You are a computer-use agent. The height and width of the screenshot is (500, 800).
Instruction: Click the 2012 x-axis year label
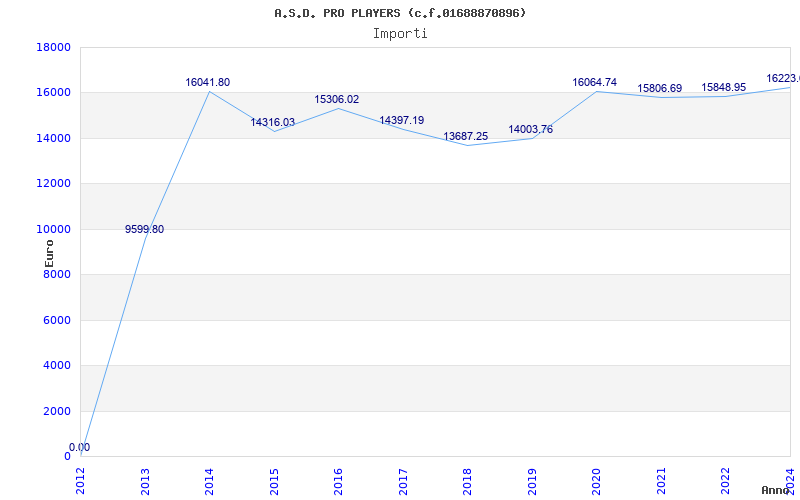pos(81,482)
